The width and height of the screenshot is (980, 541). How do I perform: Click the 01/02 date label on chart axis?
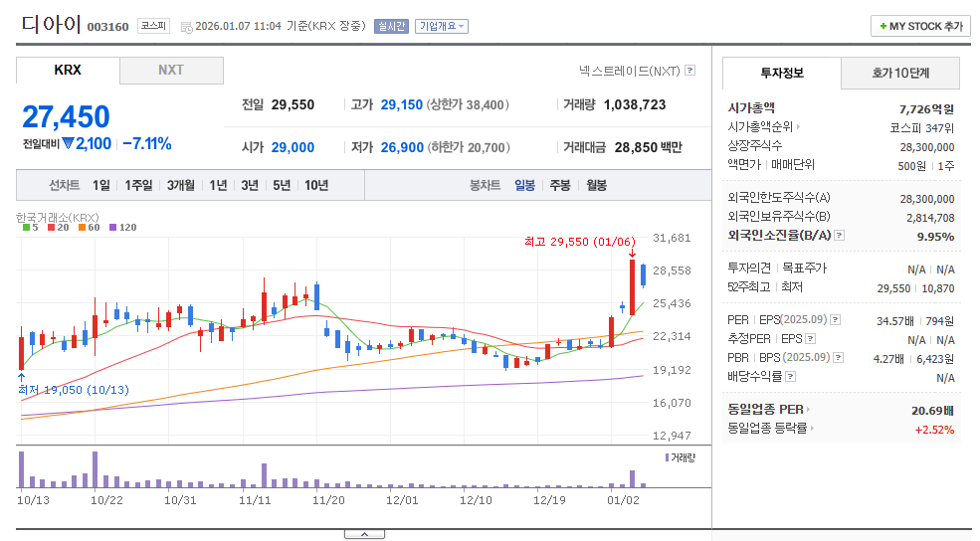[x=623, y=500]
